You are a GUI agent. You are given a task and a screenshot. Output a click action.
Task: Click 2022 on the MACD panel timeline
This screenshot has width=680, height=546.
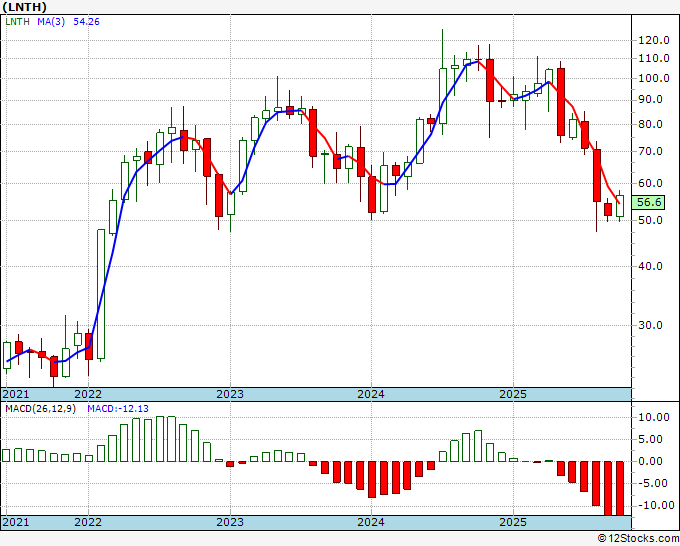pos(88,522)
